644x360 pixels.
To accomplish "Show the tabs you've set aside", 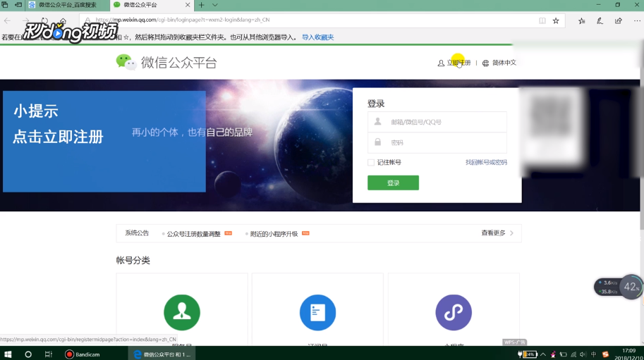I will (x=5, y=5).
